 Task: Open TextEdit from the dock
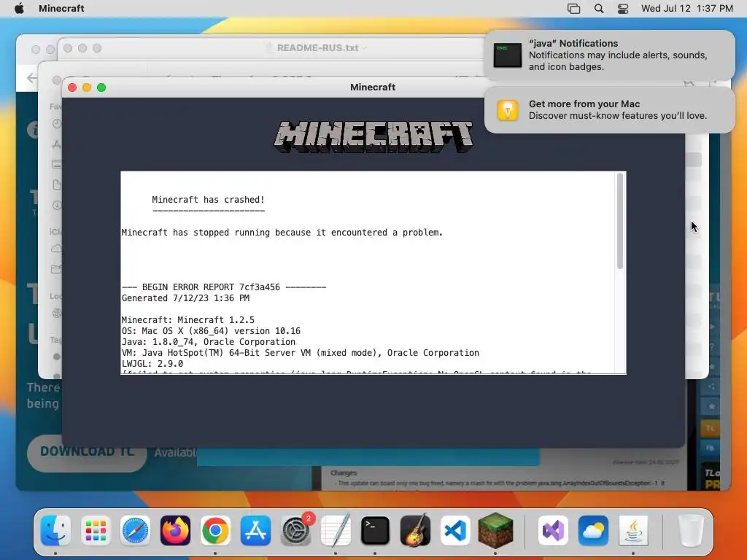click(x=336, y=531)
